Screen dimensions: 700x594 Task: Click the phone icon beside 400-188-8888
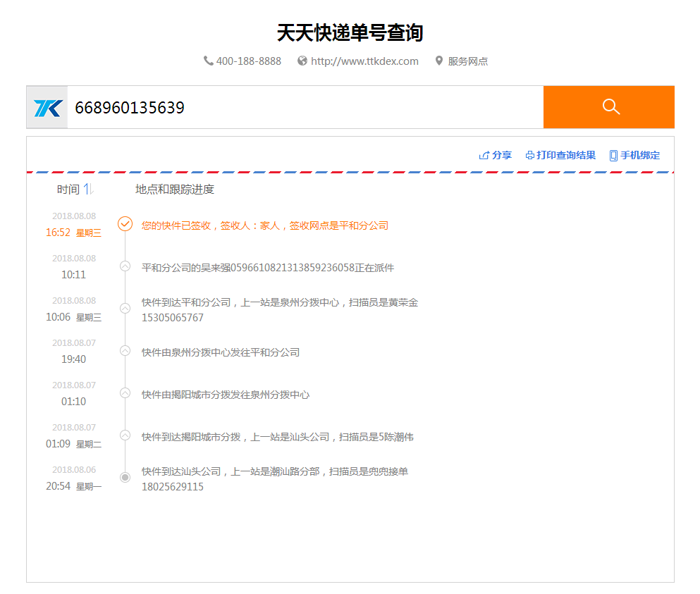(x=208, y=61)
